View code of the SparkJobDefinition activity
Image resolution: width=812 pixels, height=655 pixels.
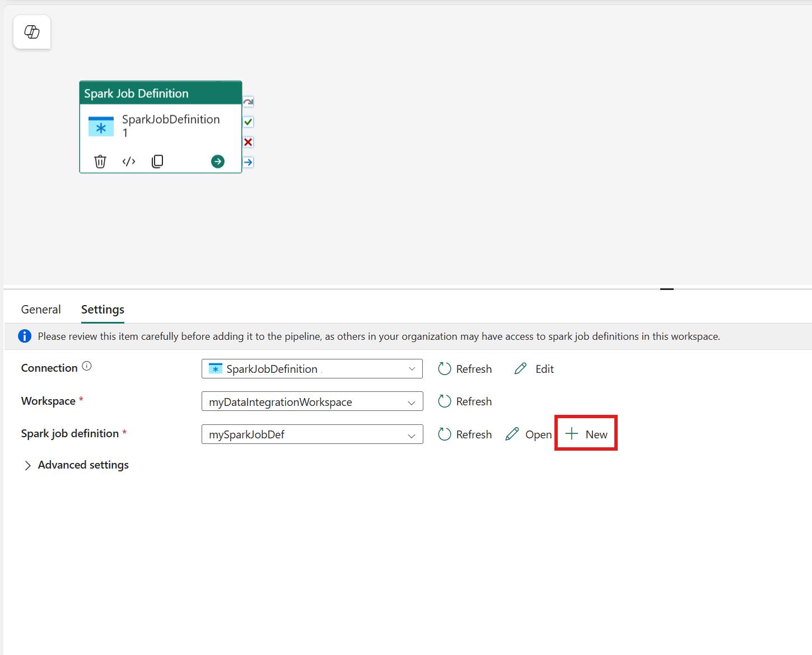tap(129, 161)
